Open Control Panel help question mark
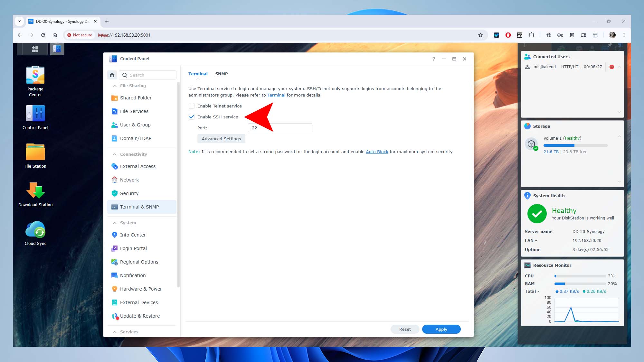 (434, 59)
